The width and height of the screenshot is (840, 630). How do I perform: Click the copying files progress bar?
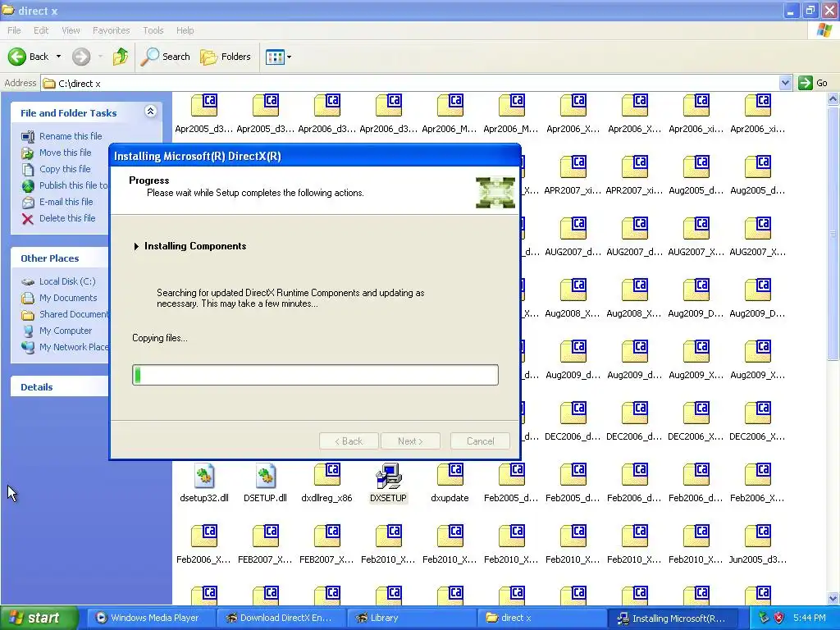[x=315, y=375]
